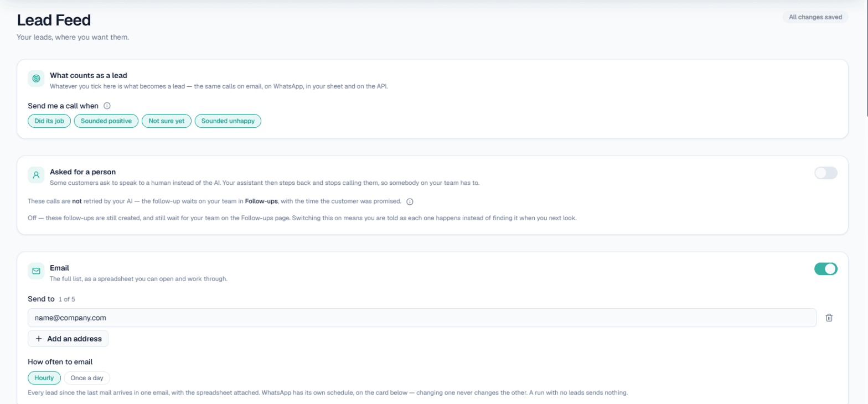Click the 'Send me a call when' label
The height and width of the screenshot is (404, 868).
(63, 106)
